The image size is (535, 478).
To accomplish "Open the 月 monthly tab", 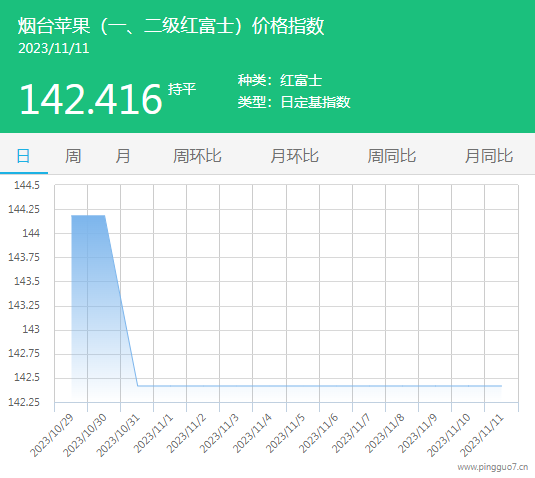I will (123, 156).
